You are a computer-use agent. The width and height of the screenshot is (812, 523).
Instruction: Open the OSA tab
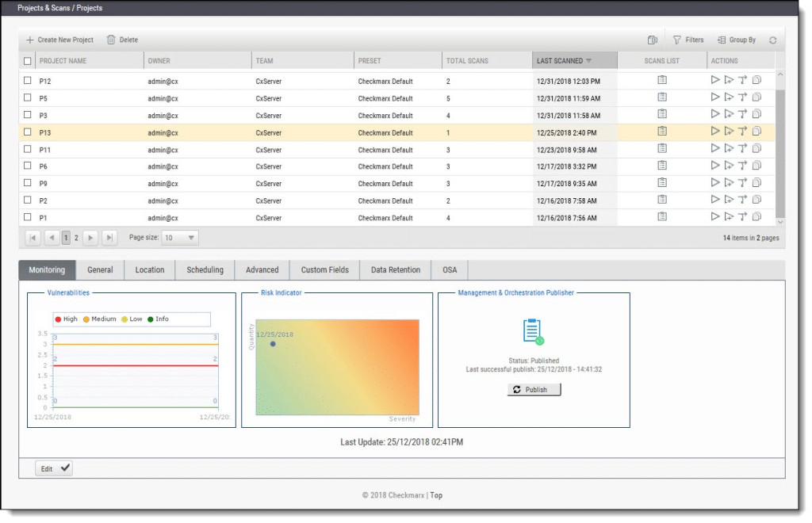point(449,269)
